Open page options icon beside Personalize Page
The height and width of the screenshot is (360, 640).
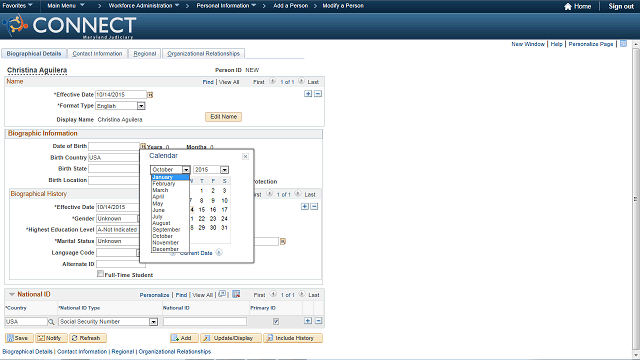[x=623, y=44]
